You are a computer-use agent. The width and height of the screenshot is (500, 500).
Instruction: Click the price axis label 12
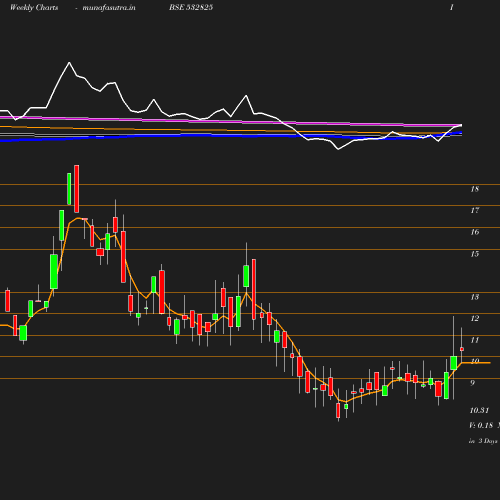(475, 318)
